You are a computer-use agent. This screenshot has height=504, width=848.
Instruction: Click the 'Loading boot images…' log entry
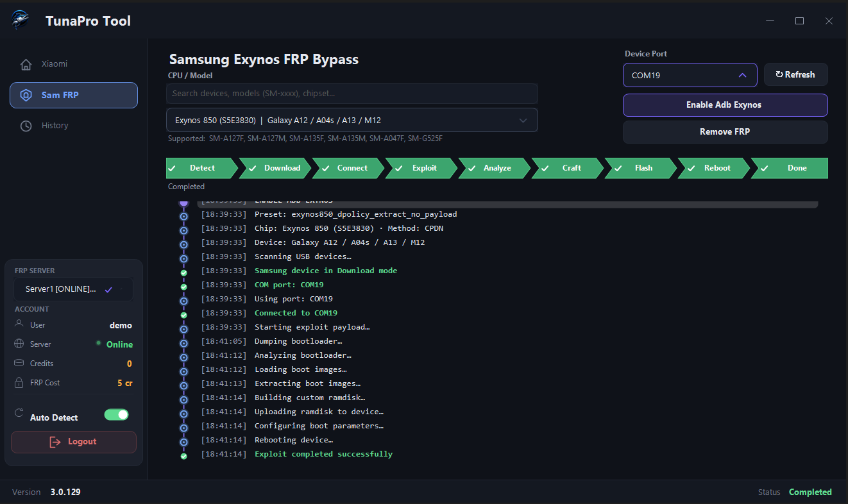click(x=301, y=370)
